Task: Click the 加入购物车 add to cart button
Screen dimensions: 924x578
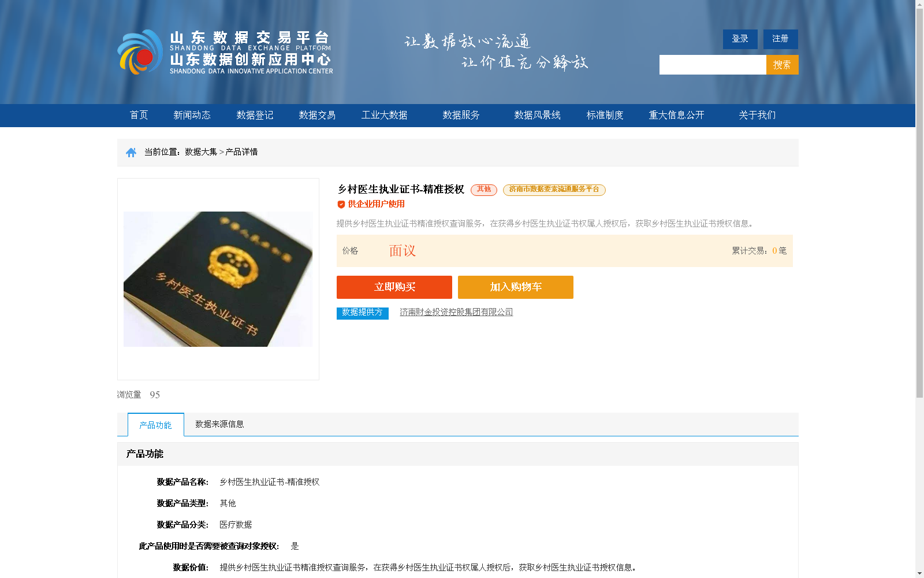Action: point(516,287)
